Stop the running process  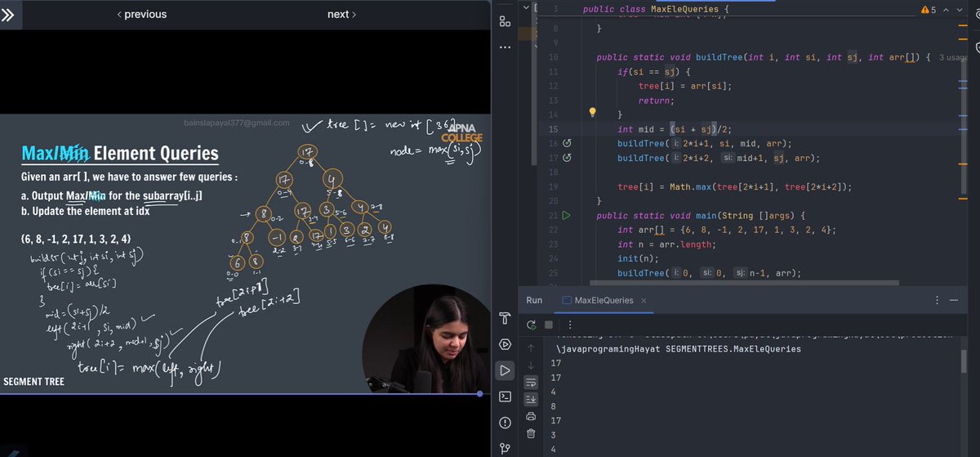[x=549, y=325]
